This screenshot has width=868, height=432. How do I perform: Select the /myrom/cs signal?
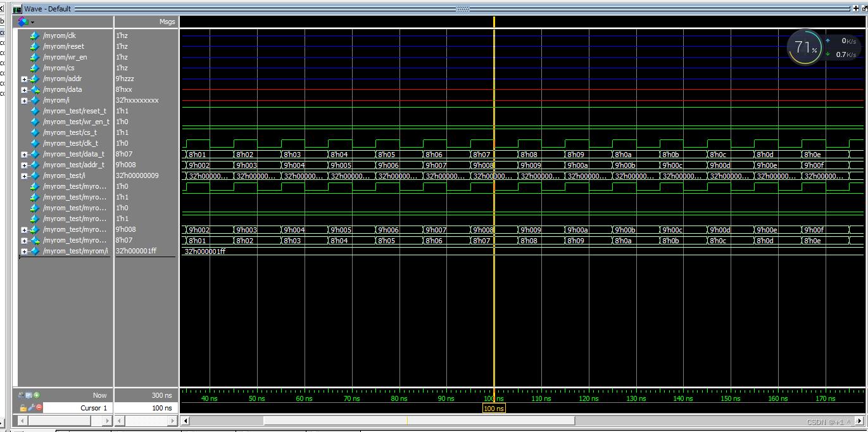[58, 68]
